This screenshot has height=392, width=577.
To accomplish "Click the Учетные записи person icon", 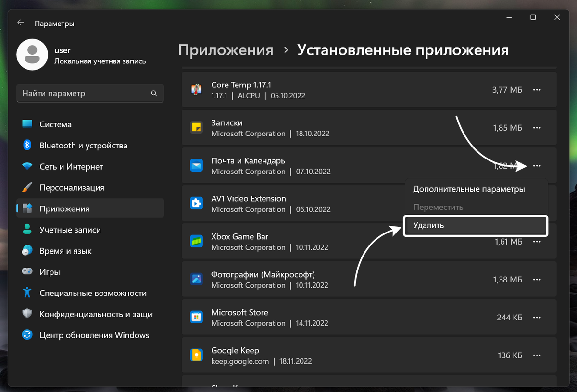I will 27,230.
